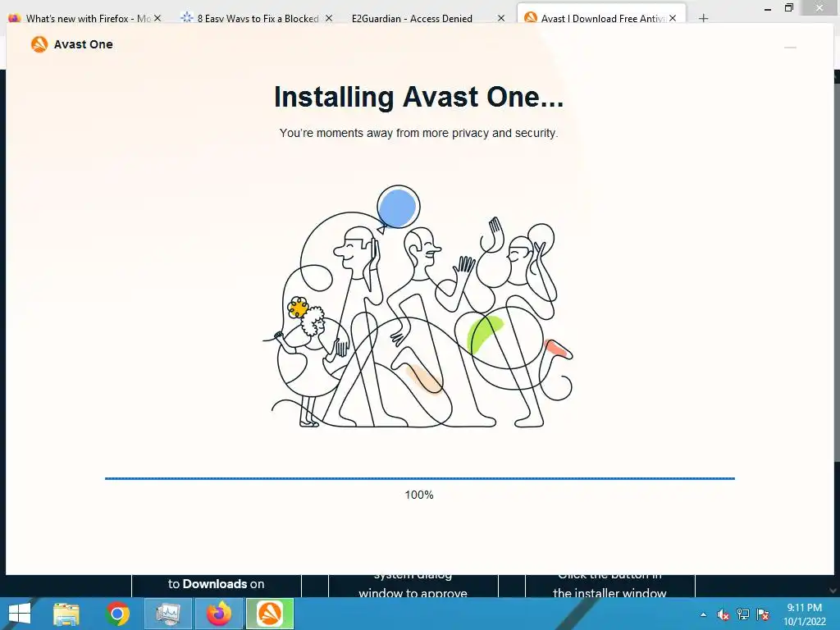Open a new Firefox tab with plus button
The image size is (840, 630).
(703, 18)
